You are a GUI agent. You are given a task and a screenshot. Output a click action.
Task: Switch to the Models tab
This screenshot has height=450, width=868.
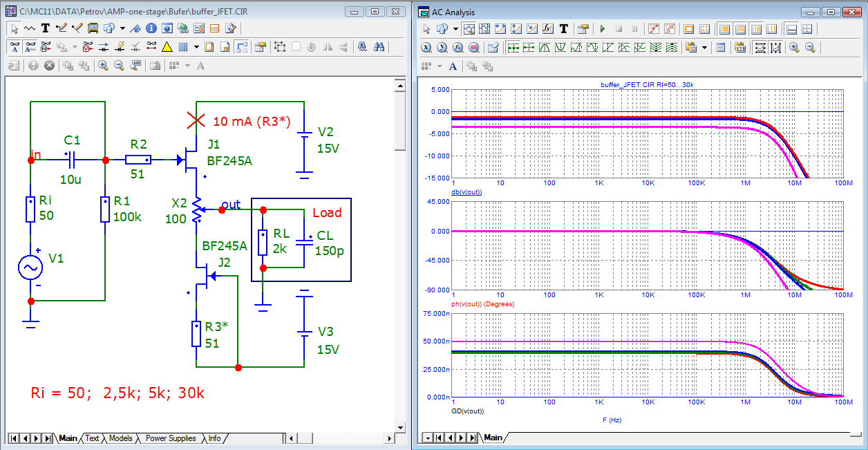coord(120,438)
